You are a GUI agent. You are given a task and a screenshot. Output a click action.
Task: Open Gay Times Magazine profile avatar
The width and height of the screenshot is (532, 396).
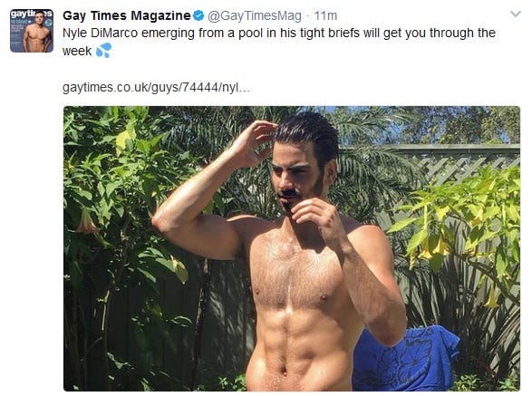pyautogui.click(x=32, y=31)
